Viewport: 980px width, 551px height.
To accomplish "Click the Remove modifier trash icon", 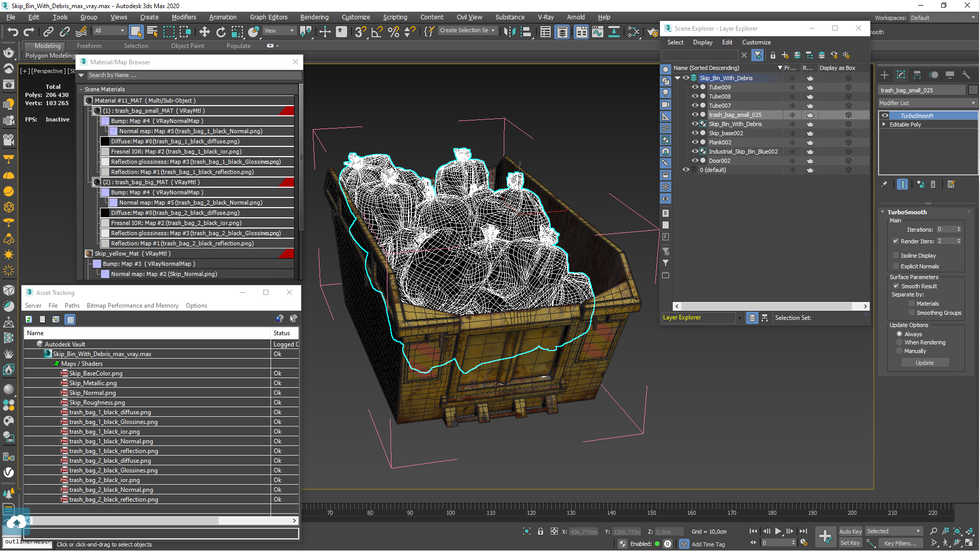I will pyautogui.click(x=933, y=185).
